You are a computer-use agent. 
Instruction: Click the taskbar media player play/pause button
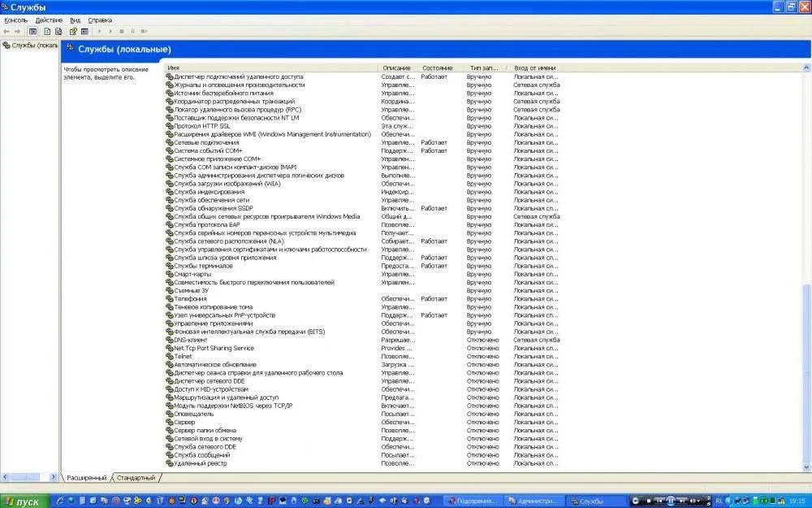(x=671, y=501)
